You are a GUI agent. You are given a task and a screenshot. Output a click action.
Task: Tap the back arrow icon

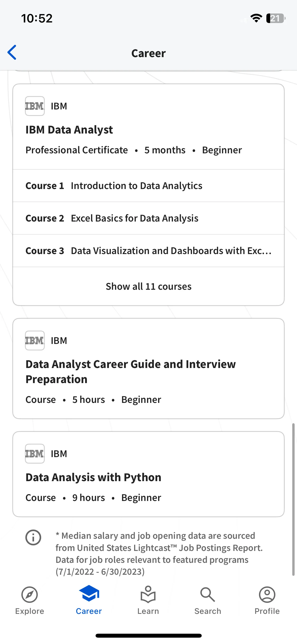pyautogui.click(x=12, y=52)
